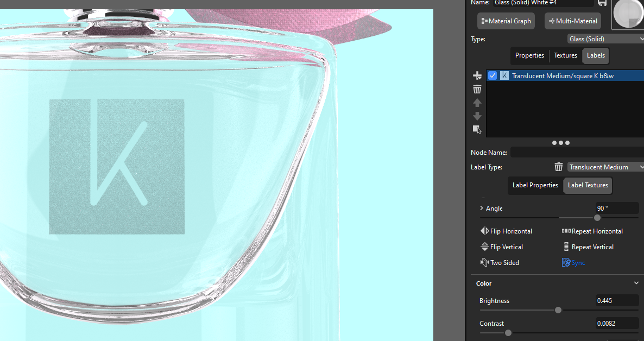Open the Label Properties tab
Viewport: 644px width, 341px height.
(x=535, y=185)
